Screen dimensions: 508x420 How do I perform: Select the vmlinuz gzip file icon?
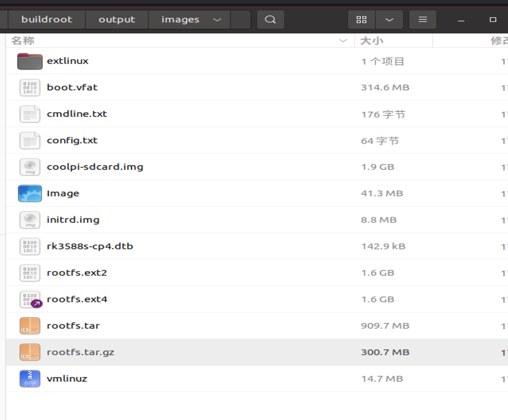pyautogui.click(x=30, y=378)
